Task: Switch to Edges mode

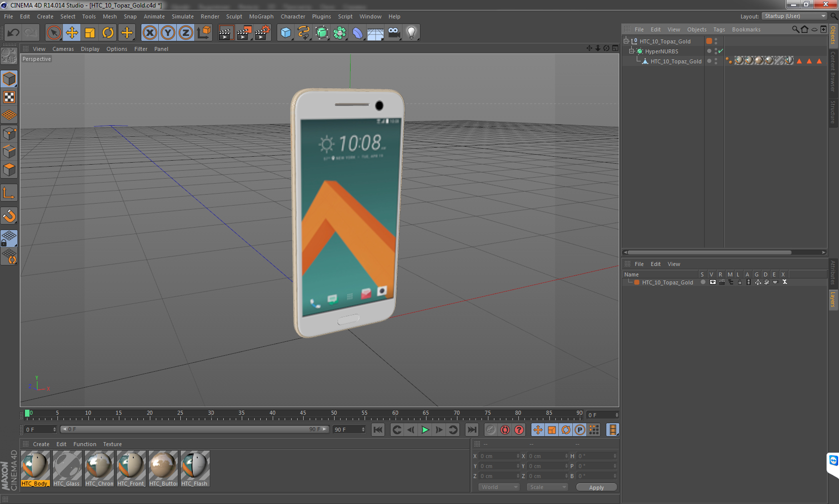Action: click(x=9, y=152)
